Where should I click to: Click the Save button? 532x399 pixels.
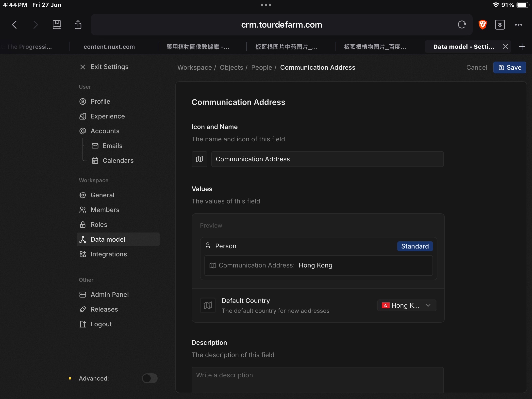pos(510,67)
